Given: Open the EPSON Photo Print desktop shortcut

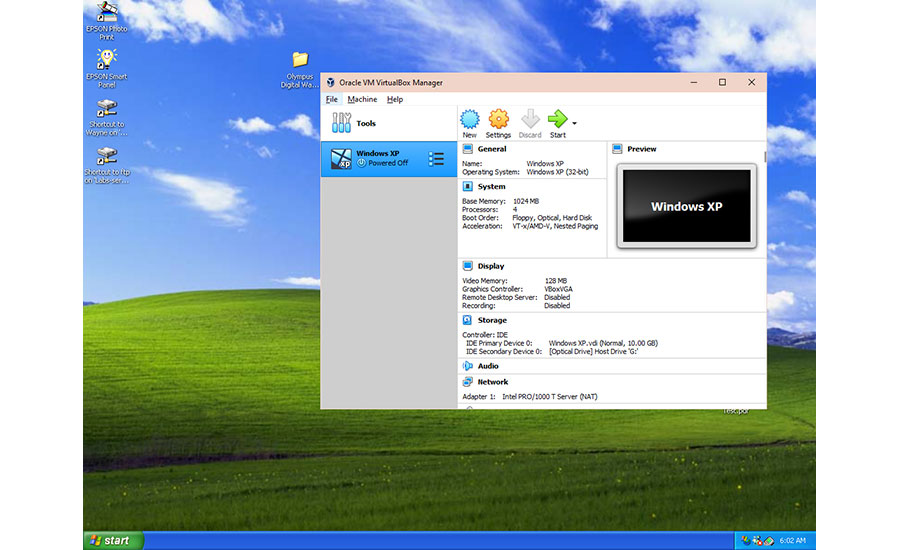Looking at the screenshot, I should 105,14.
